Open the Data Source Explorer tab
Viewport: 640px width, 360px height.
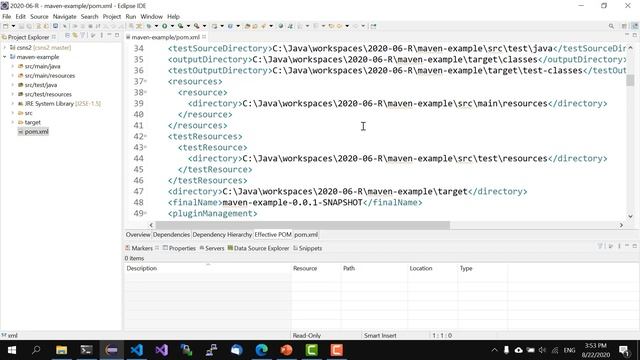pyautogui.click(x=258, y=248)
